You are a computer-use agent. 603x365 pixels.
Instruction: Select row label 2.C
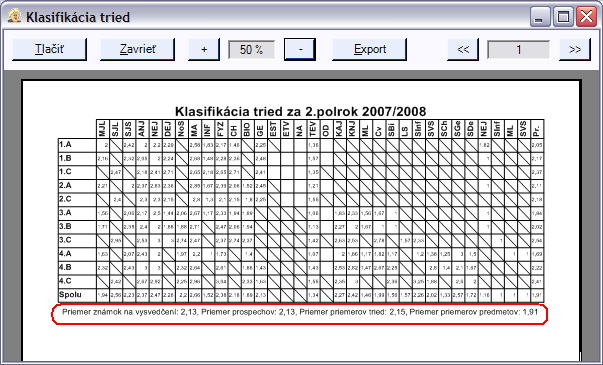(x=77, y=200)
